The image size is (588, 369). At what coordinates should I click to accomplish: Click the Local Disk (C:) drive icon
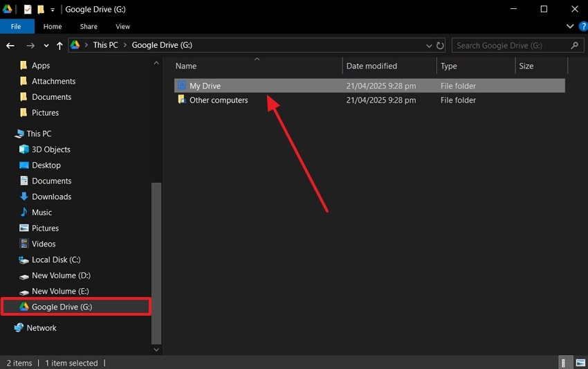[24, 260]
